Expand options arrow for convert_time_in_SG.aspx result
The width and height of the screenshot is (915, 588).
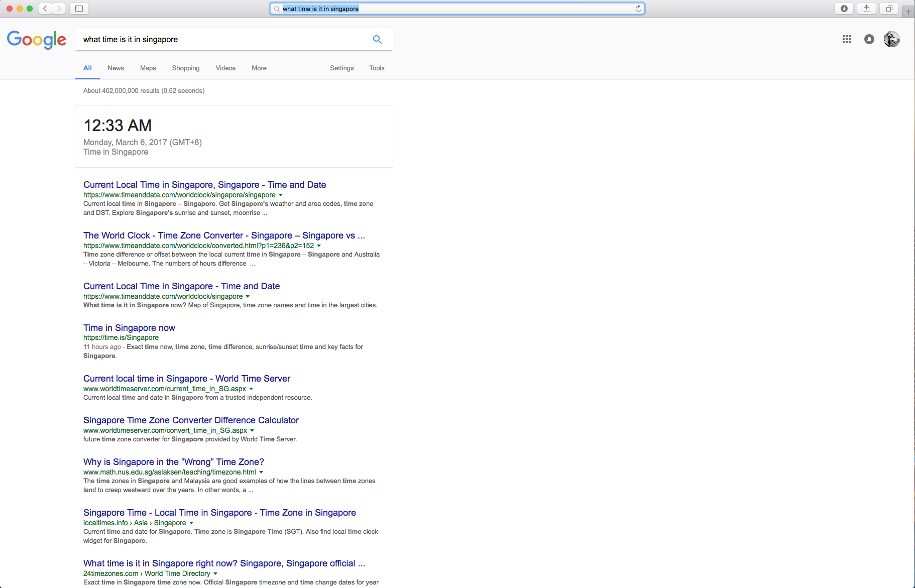coord(252,430)
